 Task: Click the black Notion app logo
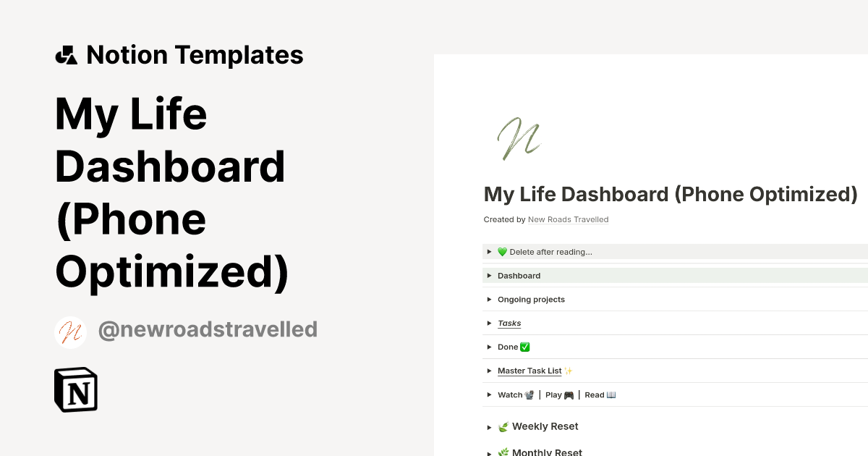point(75,389)
